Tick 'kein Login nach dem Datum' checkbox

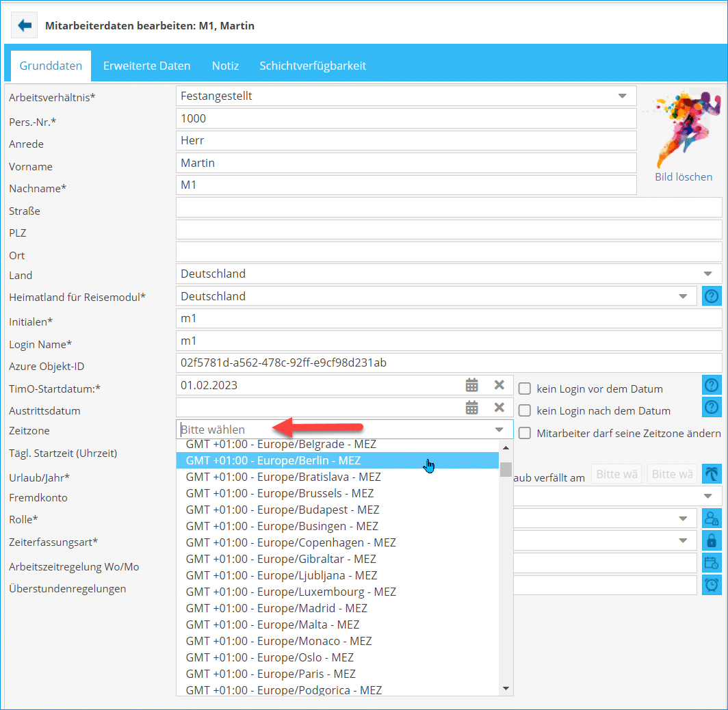pos(525,410)
